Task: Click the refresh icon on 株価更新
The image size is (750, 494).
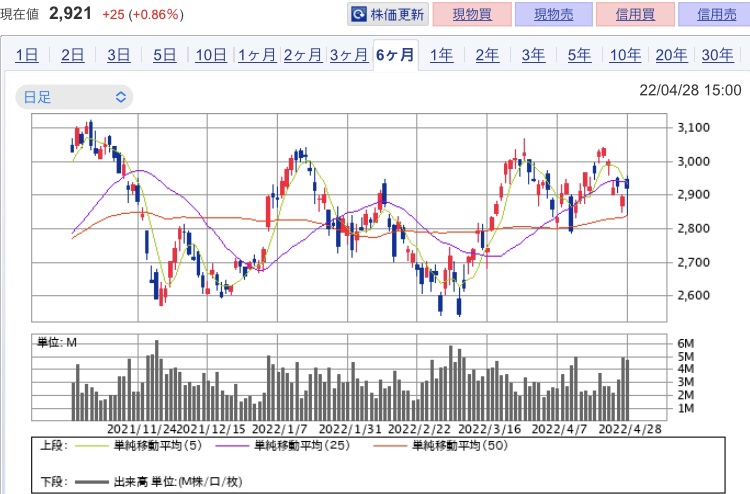Action: pyautogui.click(x=359, y=14)
